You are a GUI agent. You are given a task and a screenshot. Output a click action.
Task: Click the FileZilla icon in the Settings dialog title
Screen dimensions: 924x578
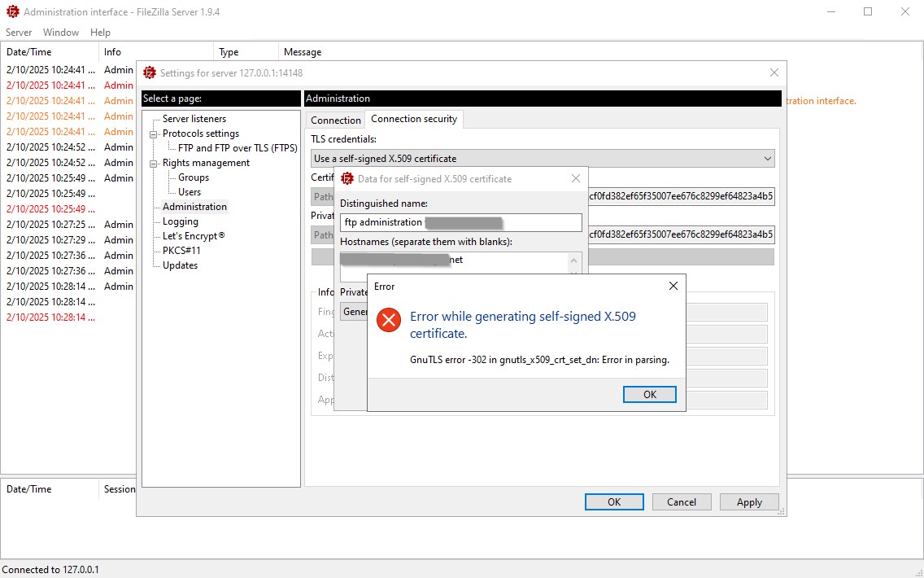[x=150, y=73]
